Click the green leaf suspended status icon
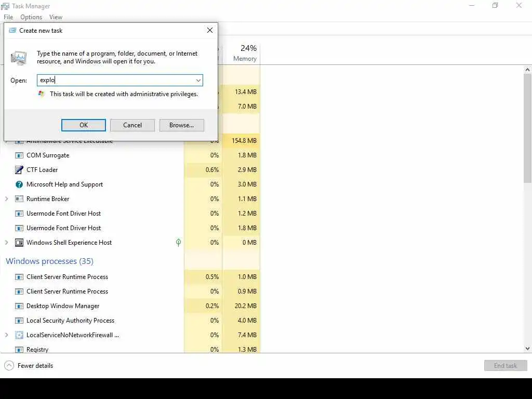The image size is (532, 399). pyautogui.click(x=179, y=242)
